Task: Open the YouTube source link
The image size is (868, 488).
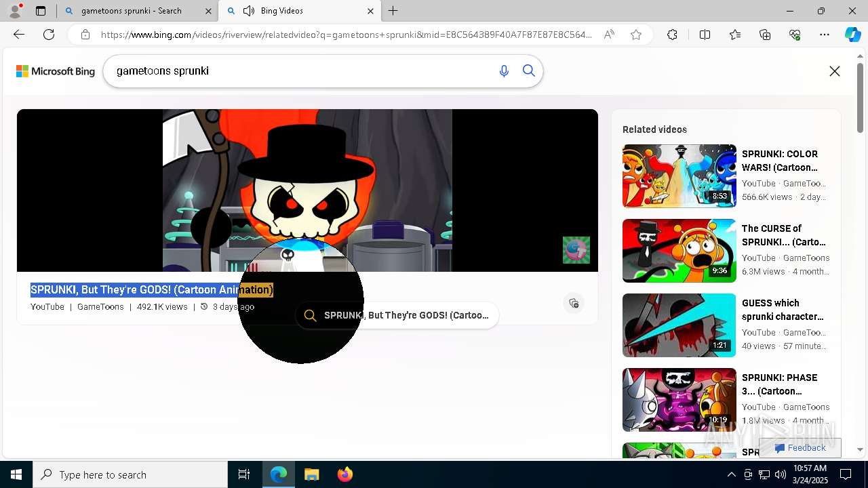Action: [47, 307]
